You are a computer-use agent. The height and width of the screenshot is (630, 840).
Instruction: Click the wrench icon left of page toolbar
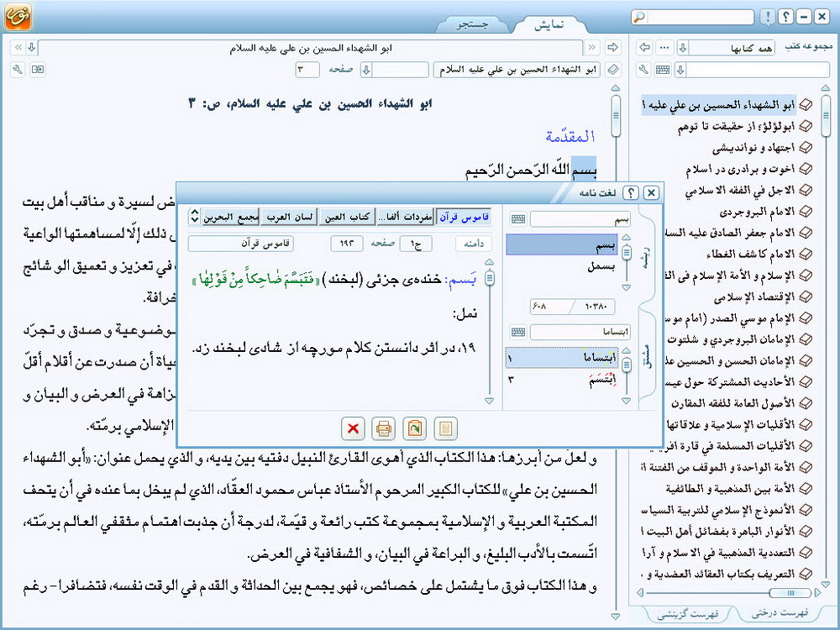18,70
